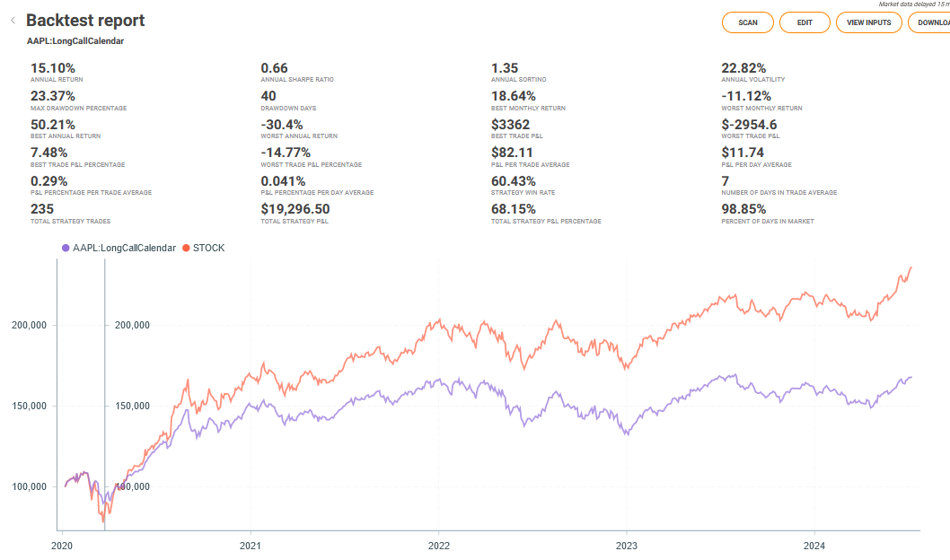Click the 2024 label on the time axis
The image size is (950, 560).
[x=814, y=545]
